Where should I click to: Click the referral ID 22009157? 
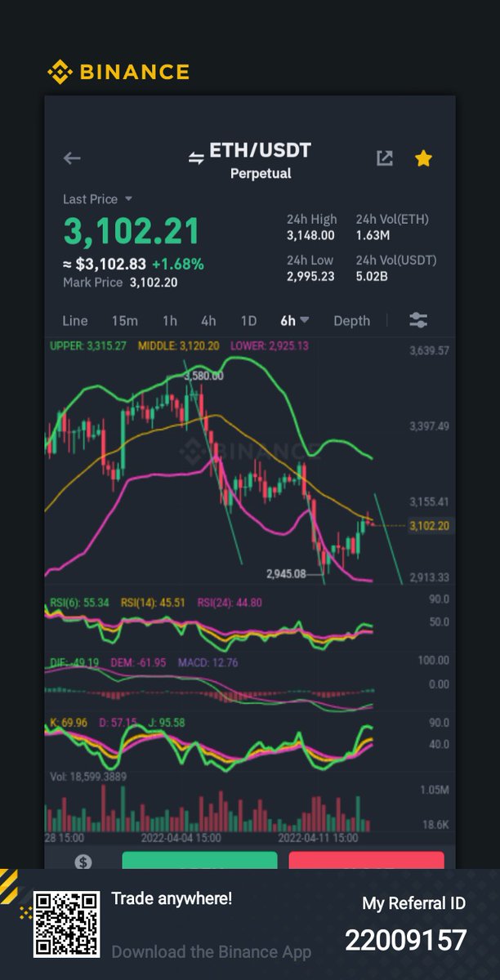pyautogui.click(x=405, y=941)
